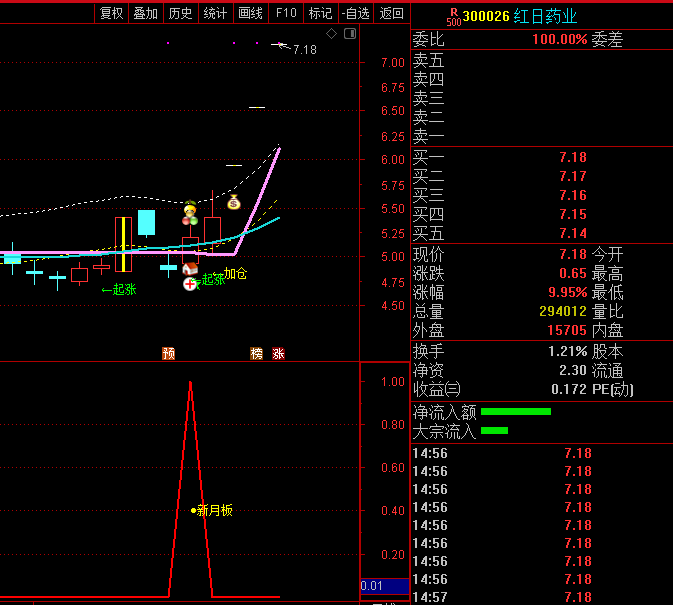Toggle the side panel layout icon
The image size is (673, 605).
click(349, 33)
